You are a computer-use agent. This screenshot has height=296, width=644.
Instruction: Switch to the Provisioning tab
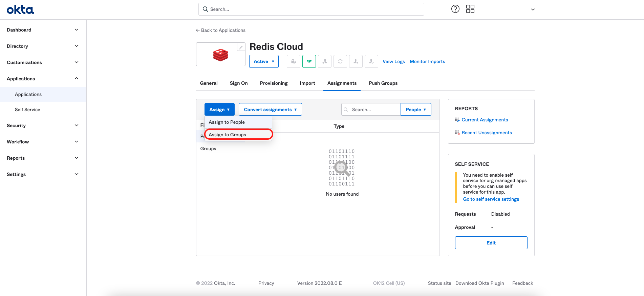[274, 83]
